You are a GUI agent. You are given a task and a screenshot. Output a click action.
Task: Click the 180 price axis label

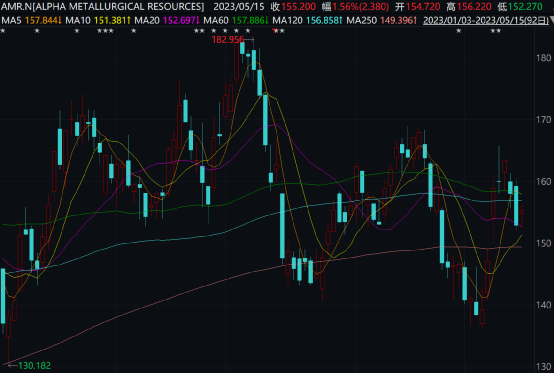pos(544,58)
